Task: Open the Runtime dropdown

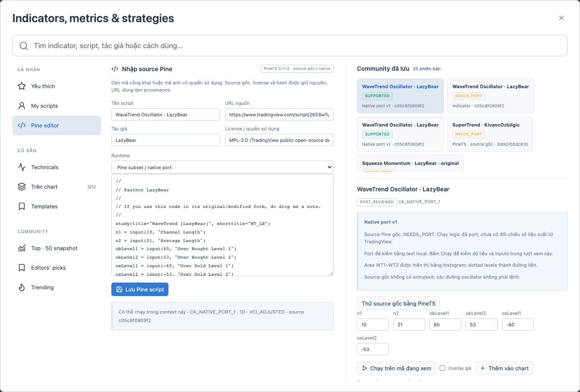Action: click(x=222, y=167)
